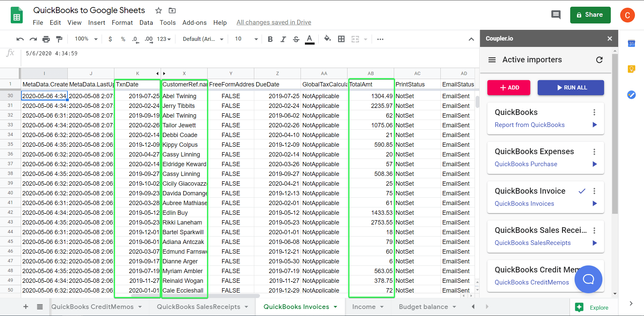Run the QuickBooks Invoices importer
644x316 pixels.
coord(595,203)
